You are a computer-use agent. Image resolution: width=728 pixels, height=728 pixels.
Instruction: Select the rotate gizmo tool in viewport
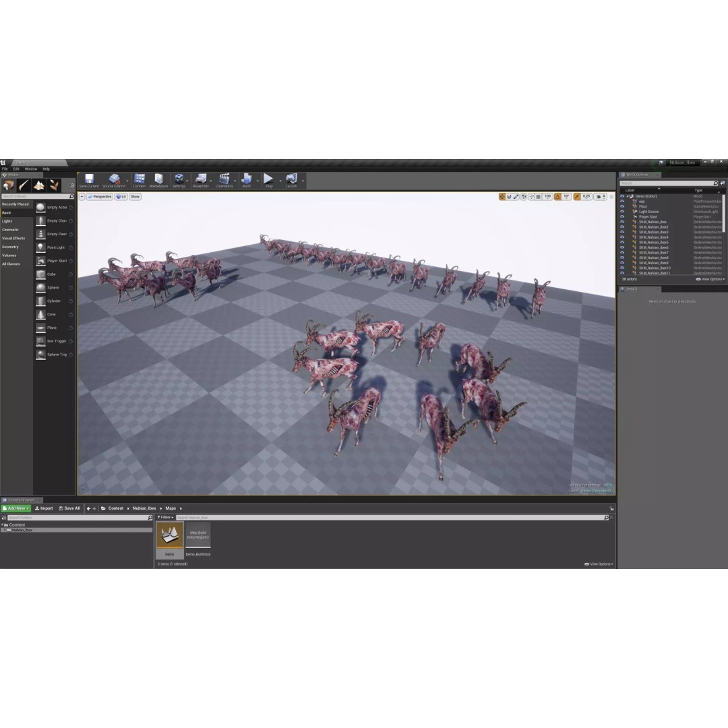(x=509, y=197)
